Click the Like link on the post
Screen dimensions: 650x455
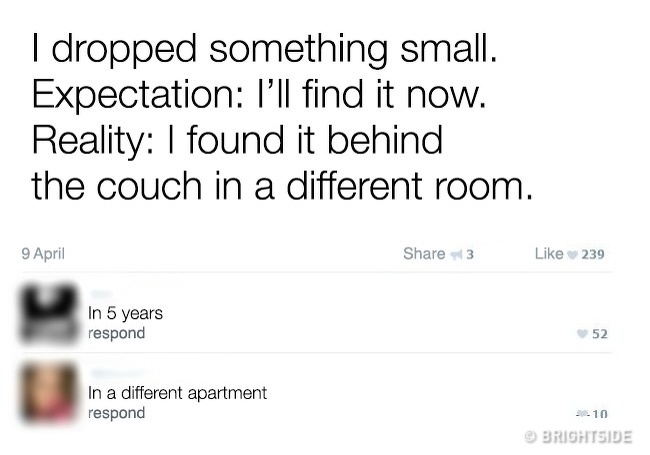[549, 254]
